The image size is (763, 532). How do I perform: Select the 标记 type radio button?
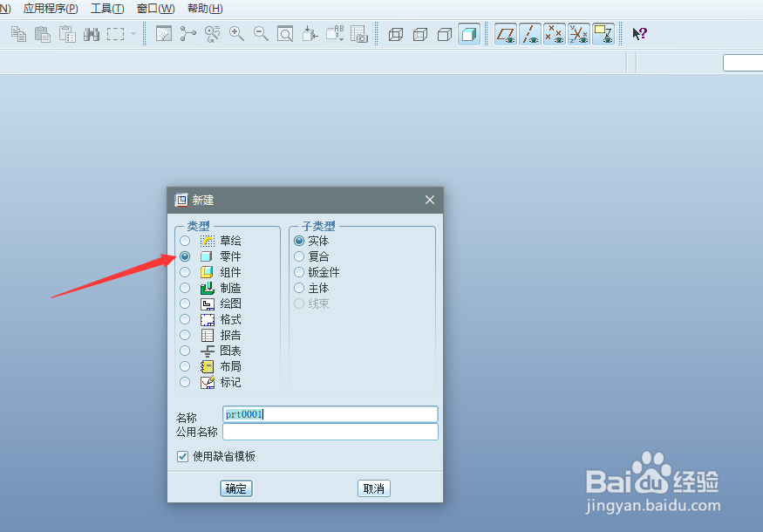coord(185,382)
